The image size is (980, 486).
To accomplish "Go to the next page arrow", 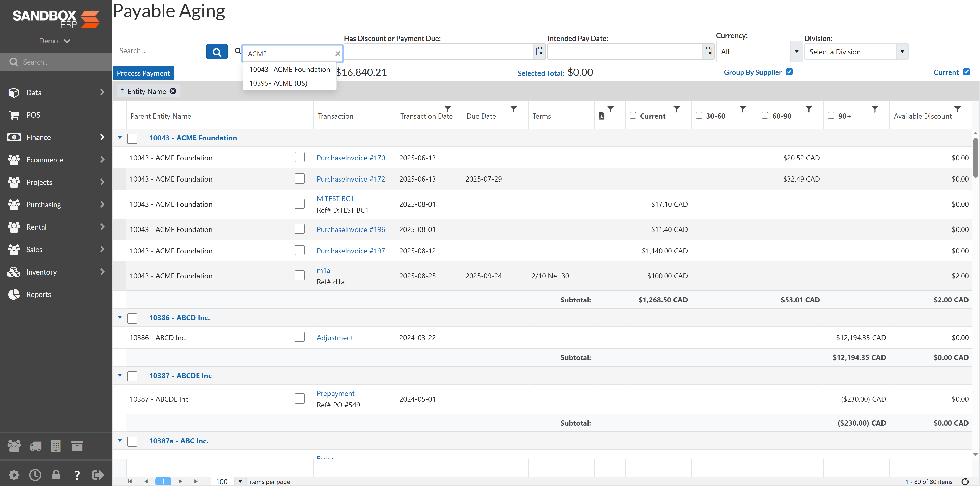I will (x=180, y=481).
